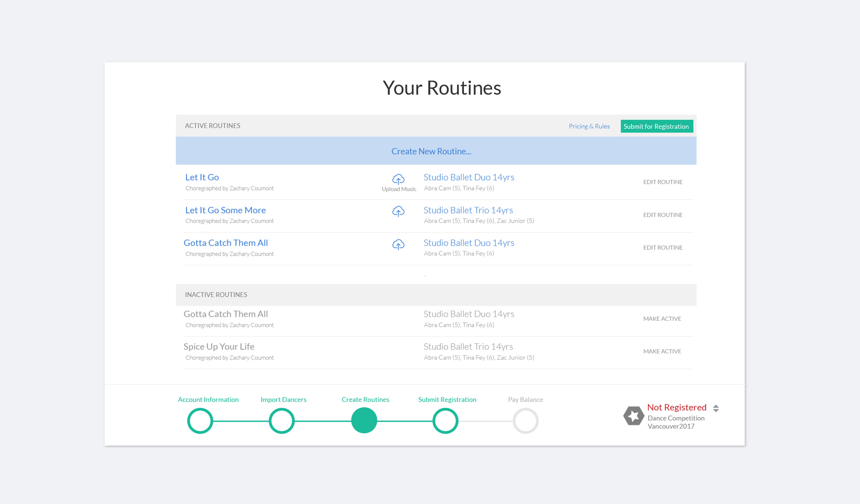Click Make Active for inactive Gotta Catch Them All
The width and height of the screenshot is (860, 504).
click(x=662, y=319)
